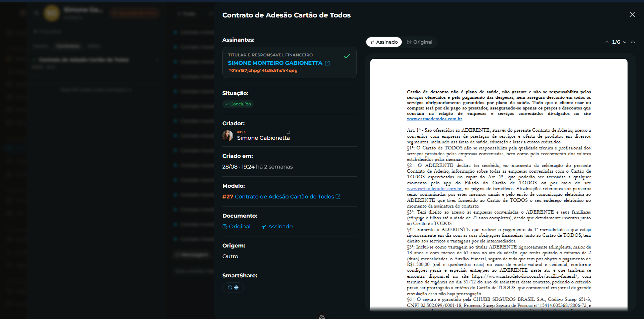Close the Contrato de Adesão panel

(632, 14)
